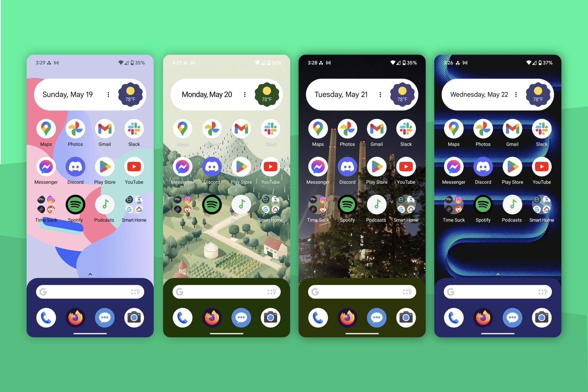
Task: Launch Discord app
Action: [x=74, y=170]
